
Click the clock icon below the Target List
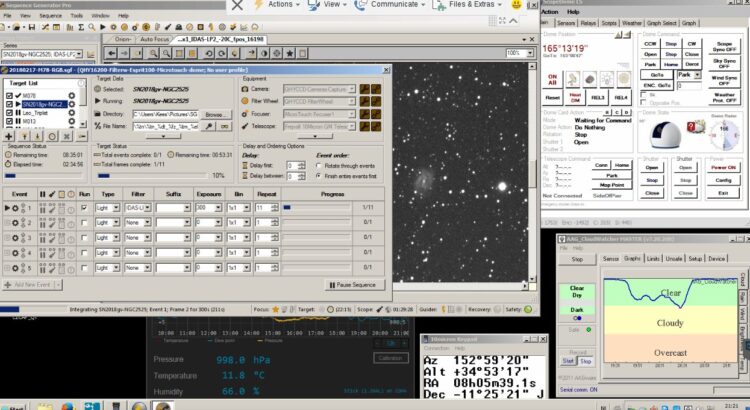coord(52,137)
